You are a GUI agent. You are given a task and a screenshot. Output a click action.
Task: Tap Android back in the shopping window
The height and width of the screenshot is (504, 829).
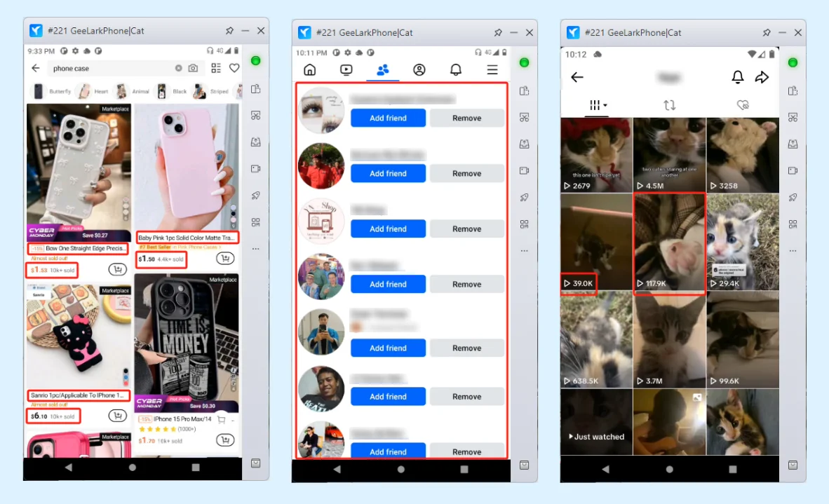coord(68,468)
